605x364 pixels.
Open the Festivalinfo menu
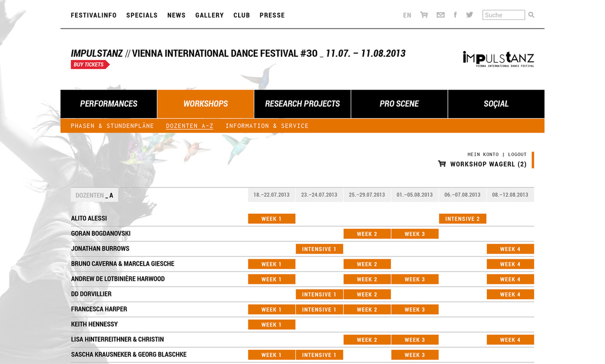tap(94, 15)
